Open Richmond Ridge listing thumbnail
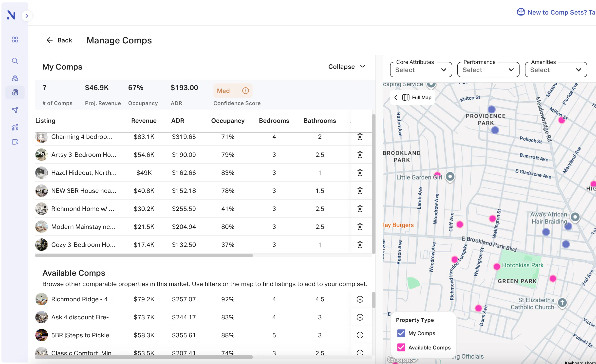Screen dimensions: 596x364 pyautogui.click(x=41, y=299)
